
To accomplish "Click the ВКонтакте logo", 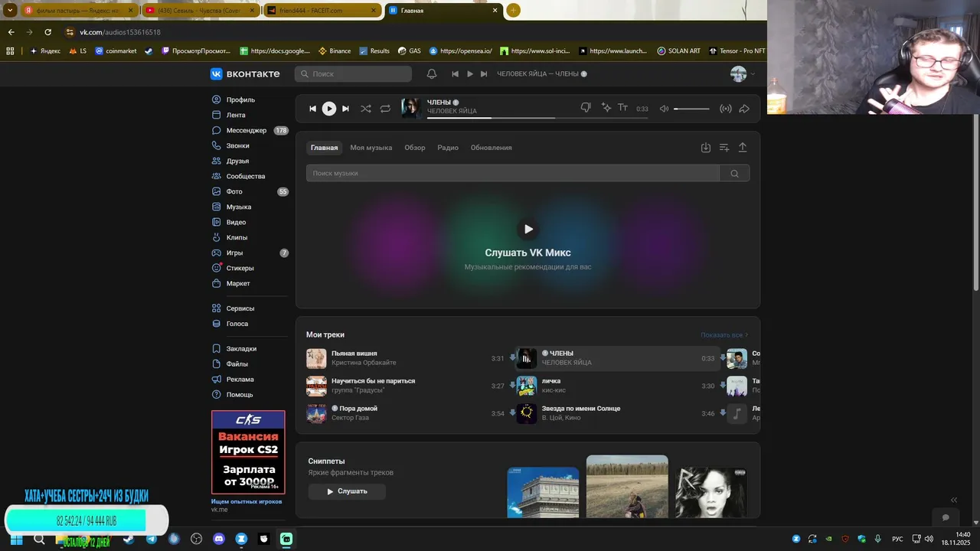I will tap(245, 73).
